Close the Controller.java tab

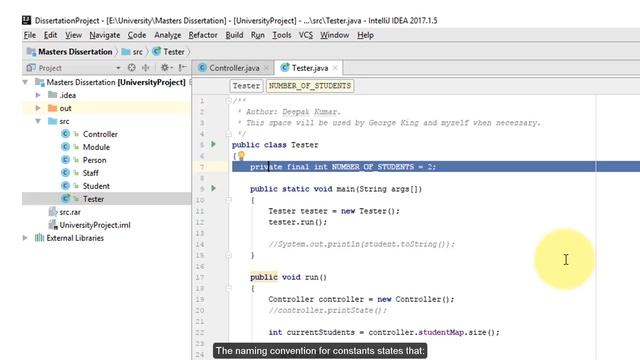click(x=266, y=68)
